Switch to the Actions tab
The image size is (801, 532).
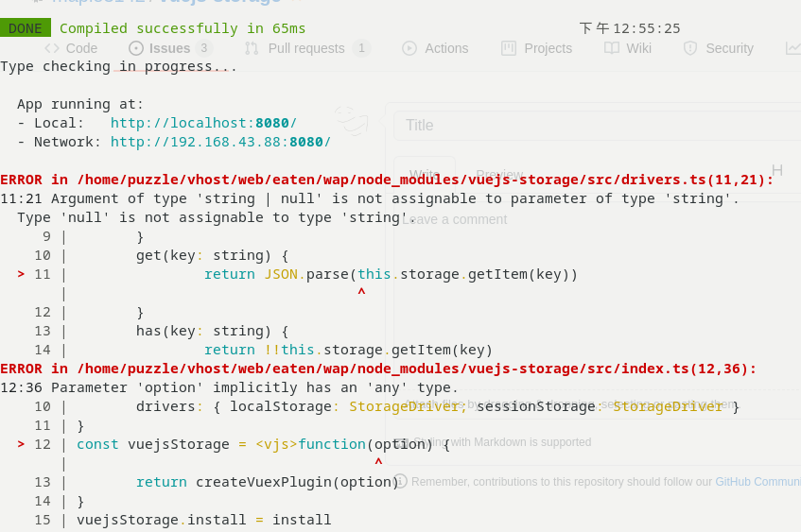tap(435, 48)
